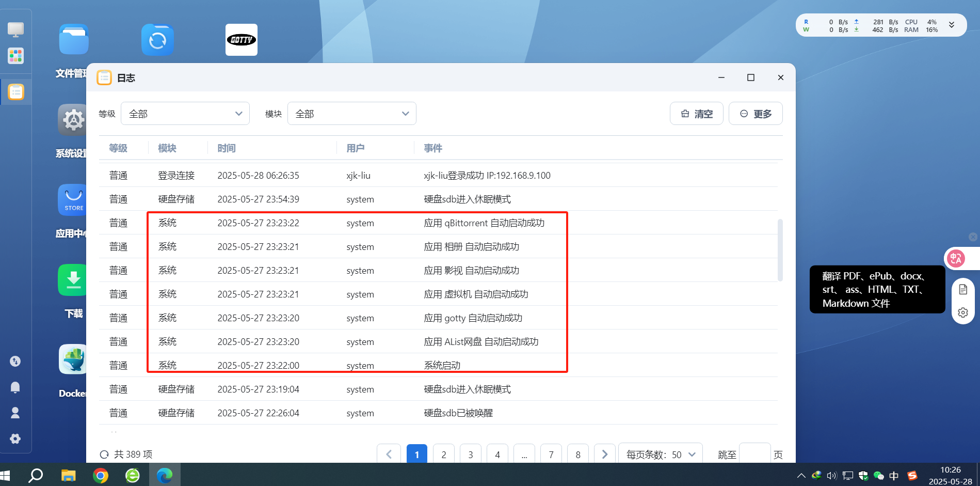Click the 用户 column header
The width and height of the screenshot is (980, 486).
pos(356,148)
